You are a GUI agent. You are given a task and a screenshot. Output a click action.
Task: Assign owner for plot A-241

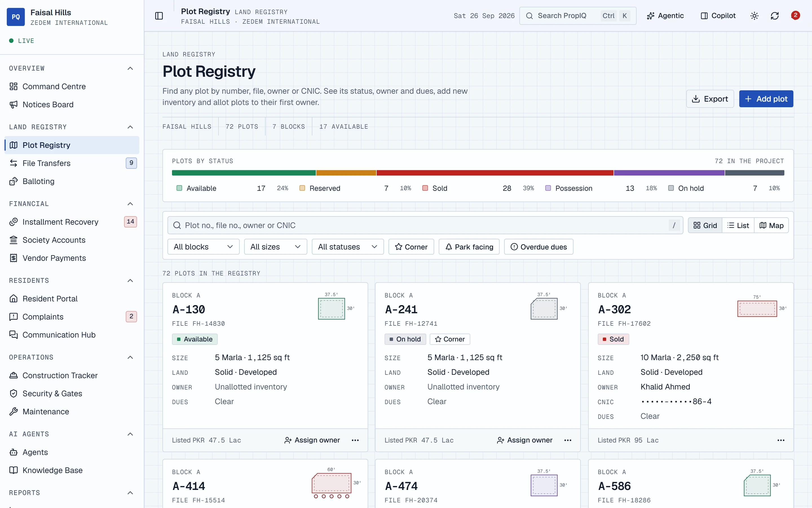524,440
